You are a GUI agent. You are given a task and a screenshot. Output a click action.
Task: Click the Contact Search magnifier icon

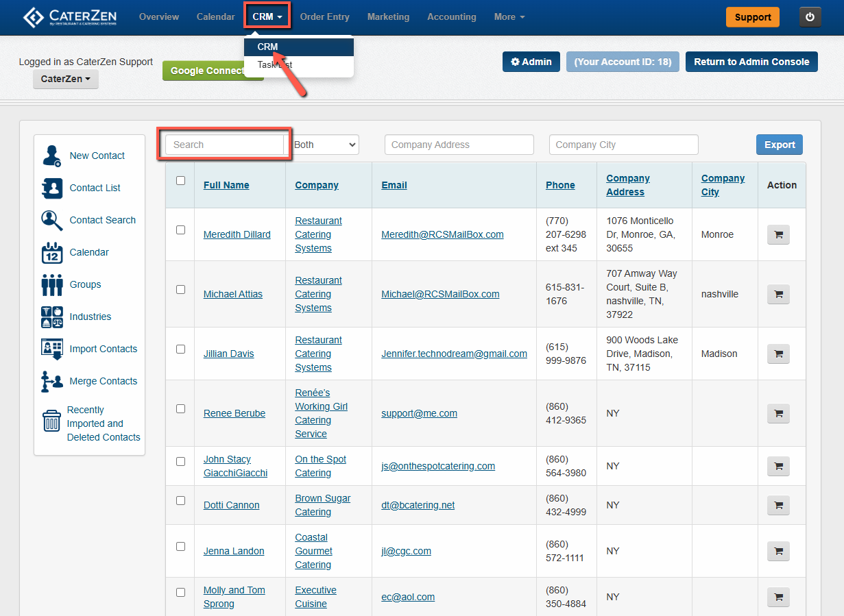tap(52, 220)
